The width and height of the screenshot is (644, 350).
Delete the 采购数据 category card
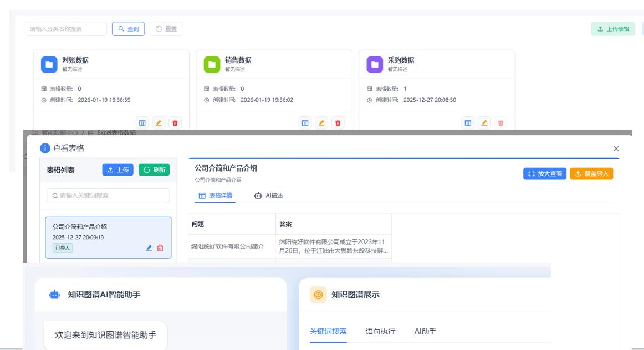pos(500,123)
